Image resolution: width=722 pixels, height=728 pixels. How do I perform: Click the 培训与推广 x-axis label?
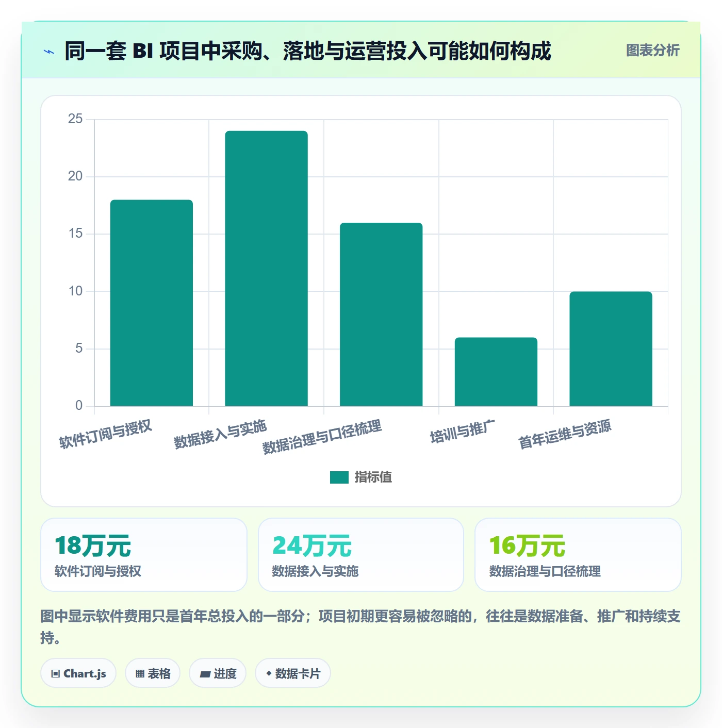tap(463, 432)
